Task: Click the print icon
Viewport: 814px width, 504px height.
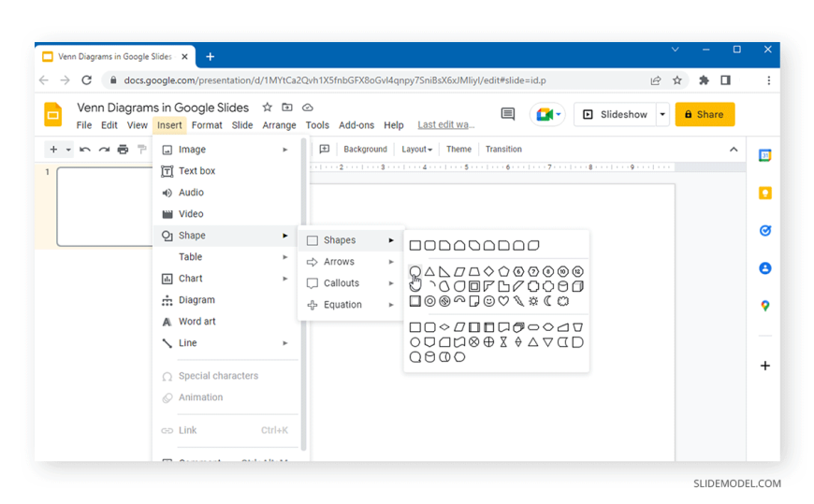Action: pyautogui.click(x=123, y=150)
